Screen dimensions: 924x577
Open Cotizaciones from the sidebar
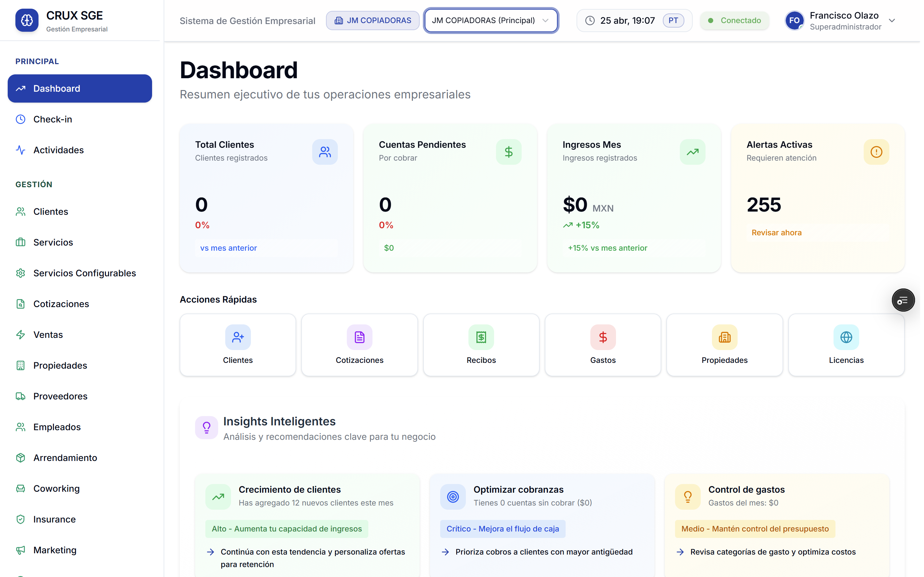[61, 305]
